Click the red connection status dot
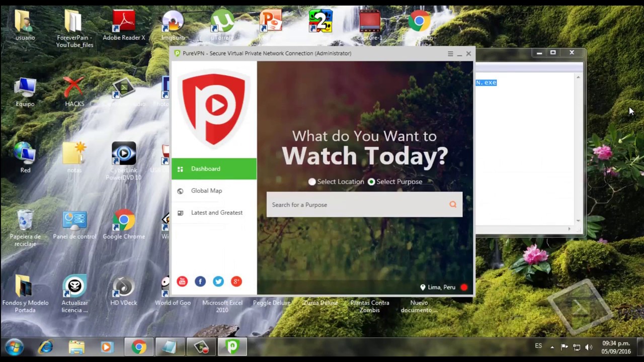Viewport: 644px width, 362px height. point(464,288)
